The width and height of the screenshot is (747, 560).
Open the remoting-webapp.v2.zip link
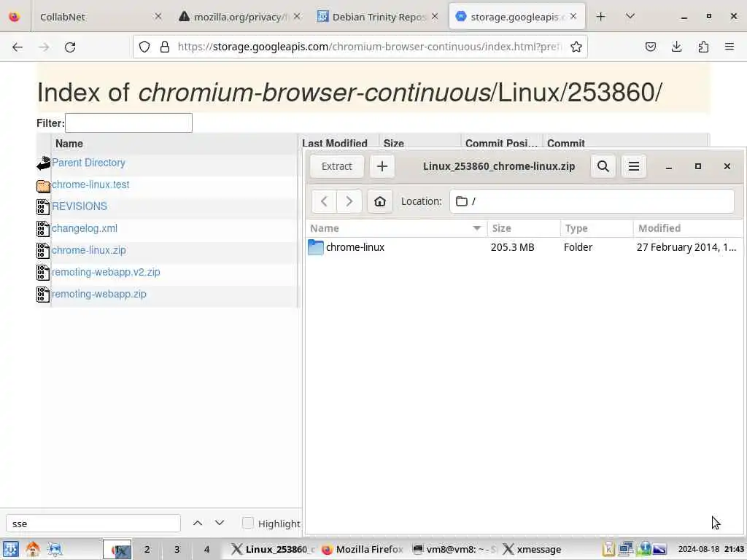click(x=106, y=273)
